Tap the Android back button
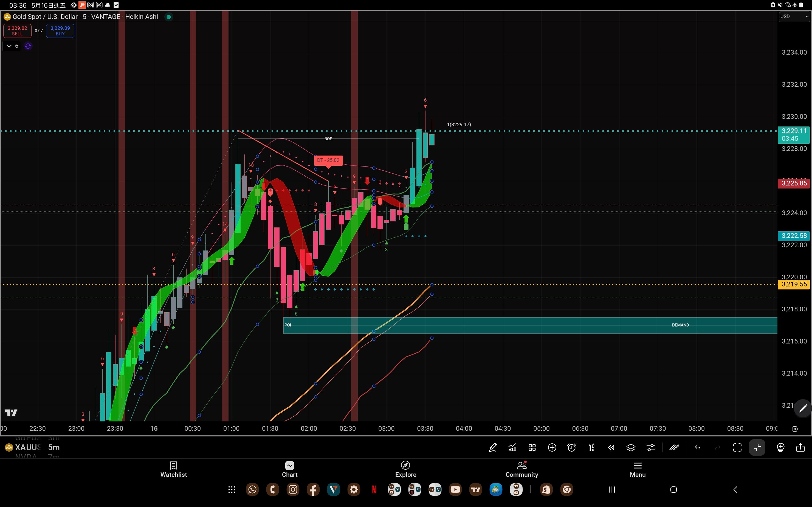 click(x=735, y=489)
